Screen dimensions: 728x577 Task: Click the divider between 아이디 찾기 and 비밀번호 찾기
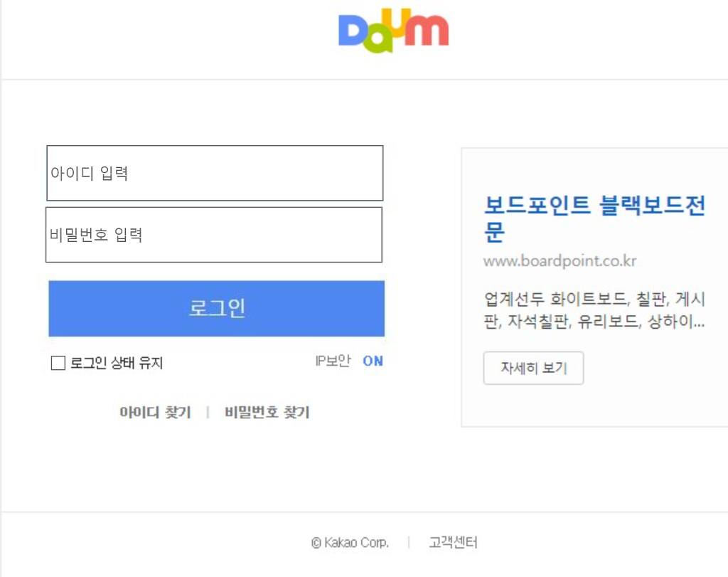[x=208, y=412]
